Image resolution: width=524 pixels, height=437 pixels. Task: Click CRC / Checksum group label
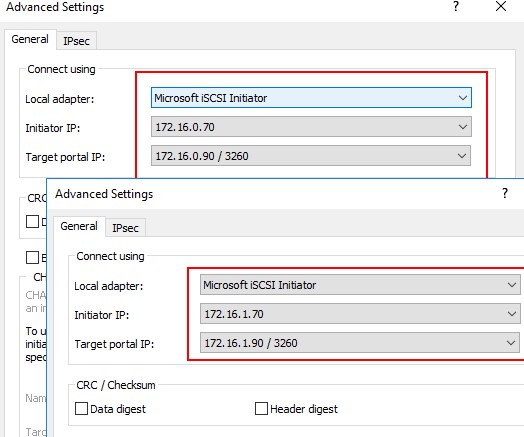(116, 385)
